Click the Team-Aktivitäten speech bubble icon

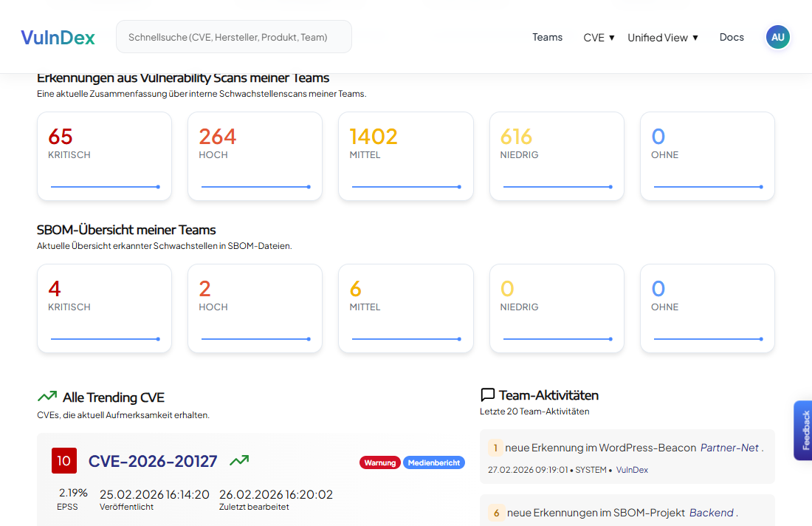487,395
